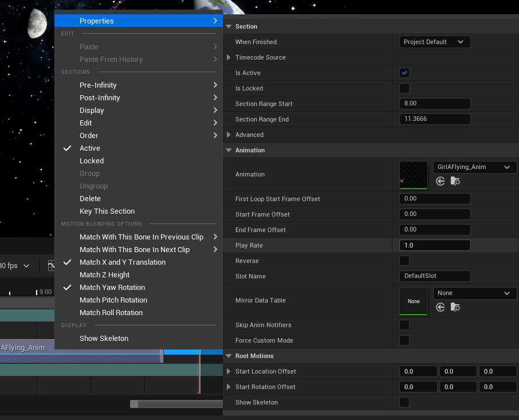Expand the Start Location Offset property
Image resolution: width=519 pixels, height=420 pixels.
pyautogui.click(x=229, y=371)
